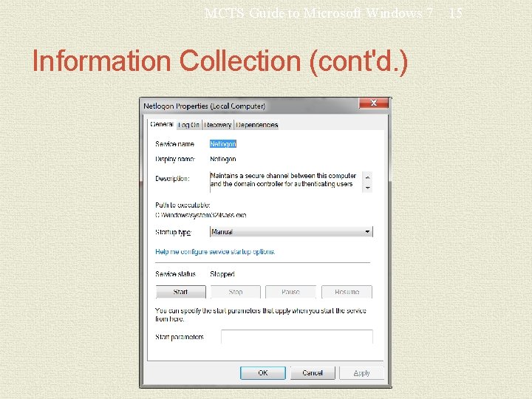Focus the Start parameters input field
Viewport: 532px width, 399px height.
[297, 337]
